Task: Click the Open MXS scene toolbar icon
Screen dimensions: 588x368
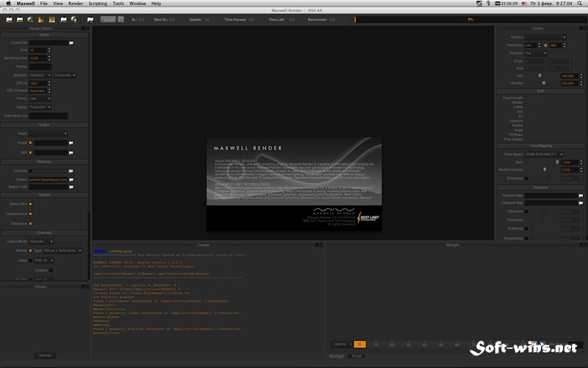Action: click(9, 20)
